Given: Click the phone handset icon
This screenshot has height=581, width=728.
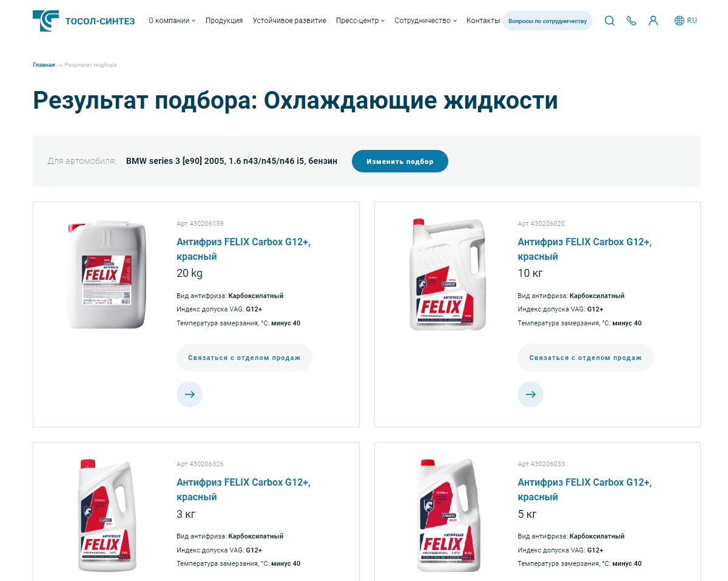Looking at the screenshot, I should pos(632,21).
